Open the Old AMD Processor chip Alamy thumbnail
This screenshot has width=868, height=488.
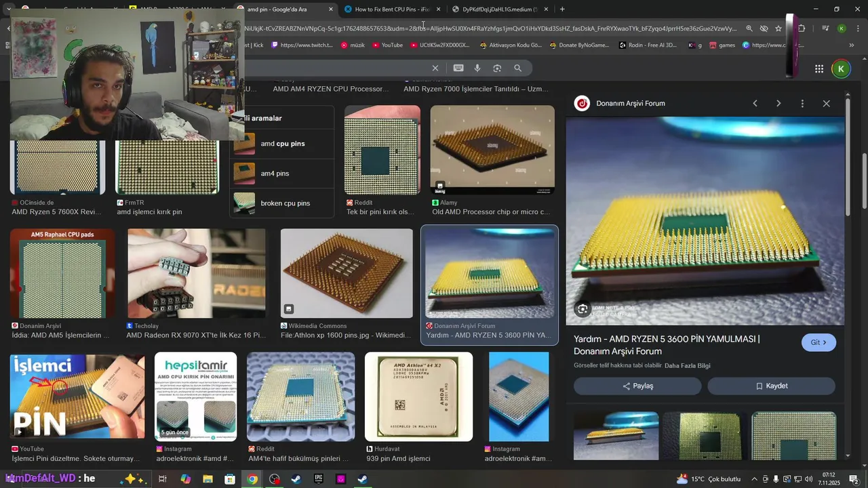(492, 150)
